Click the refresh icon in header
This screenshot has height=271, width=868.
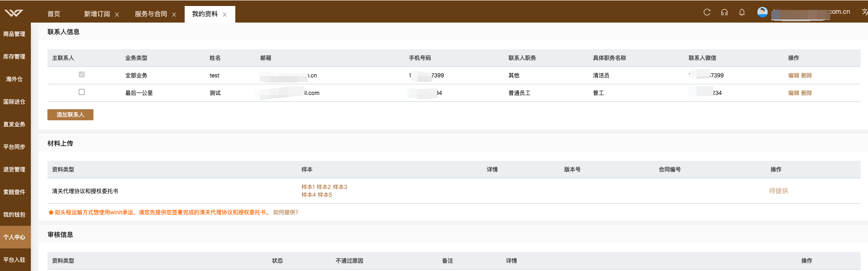pyautogui.click(x=707, y=12)
